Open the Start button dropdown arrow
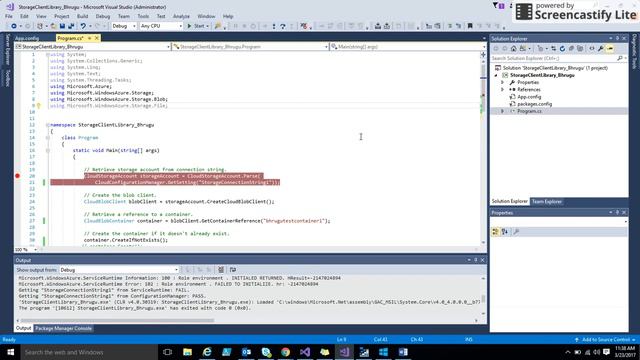The height and width of the screenshot is (360, 640). [207, 26]
